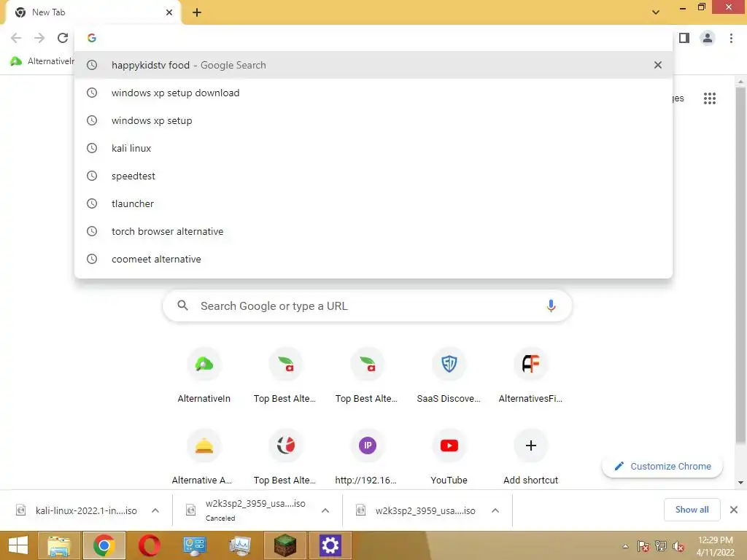Open the http://192.16... shortcut tile
747x560 pixels.
368,456
